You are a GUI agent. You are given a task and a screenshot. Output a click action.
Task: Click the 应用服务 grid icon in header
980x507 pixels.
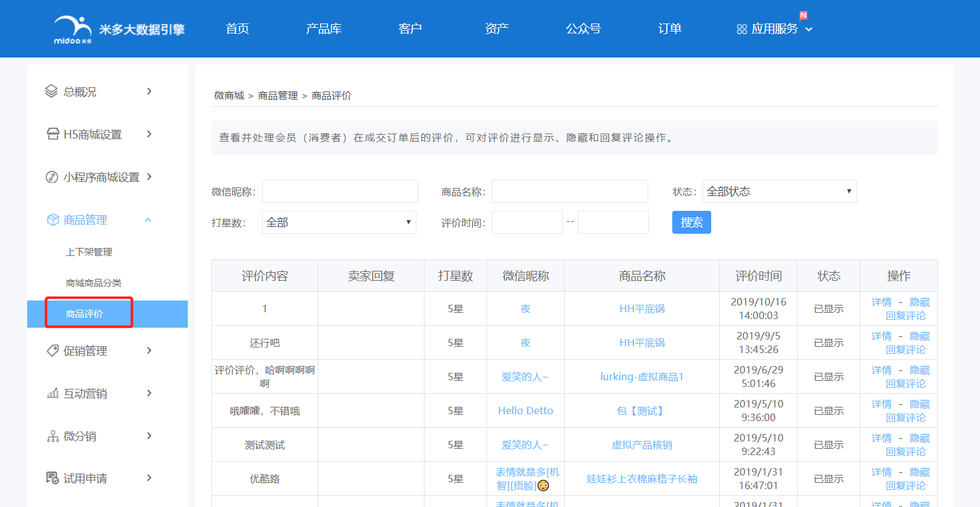coord(742,29)
